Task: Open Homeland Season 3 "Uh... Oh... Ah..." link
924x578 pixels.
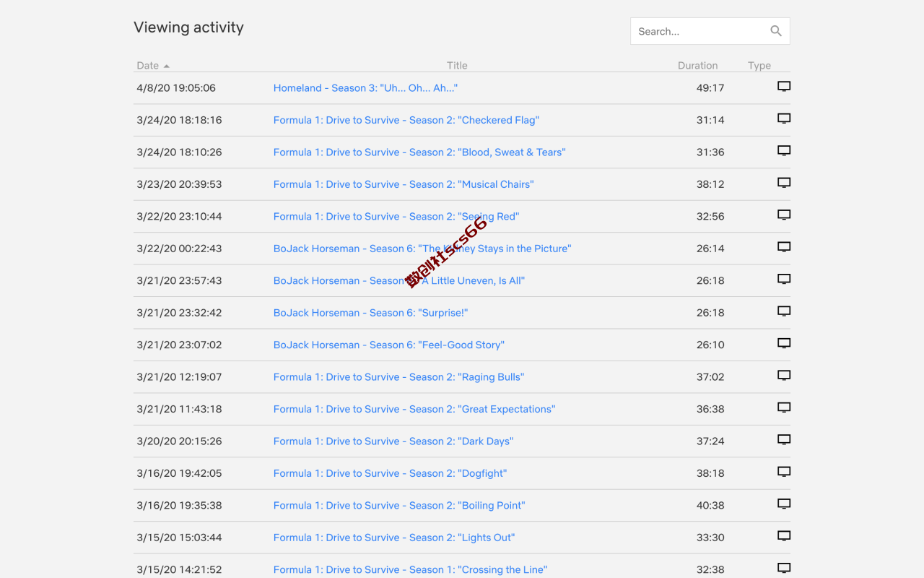Action: pos(365,88)
